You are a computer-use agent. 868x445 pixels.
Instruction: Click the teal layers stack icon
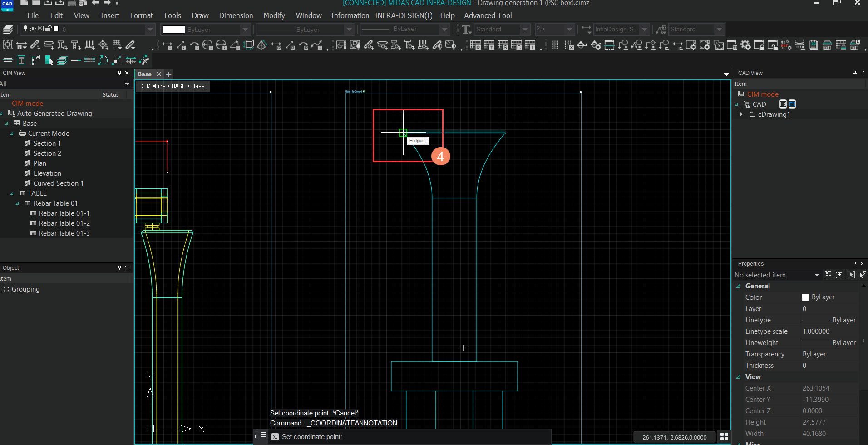pyautogui.click(x=62, y=60)
